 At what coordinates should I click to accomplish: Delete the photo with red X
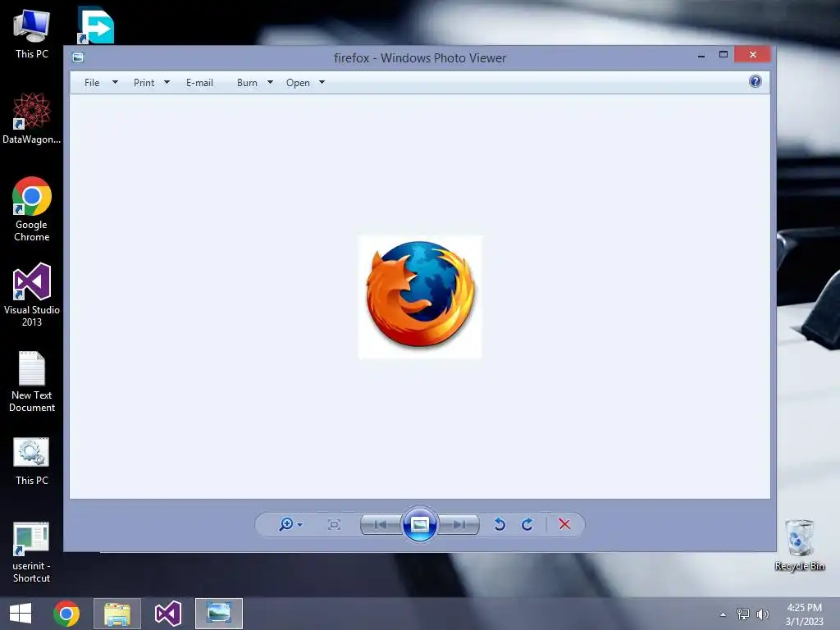point(564,524)
